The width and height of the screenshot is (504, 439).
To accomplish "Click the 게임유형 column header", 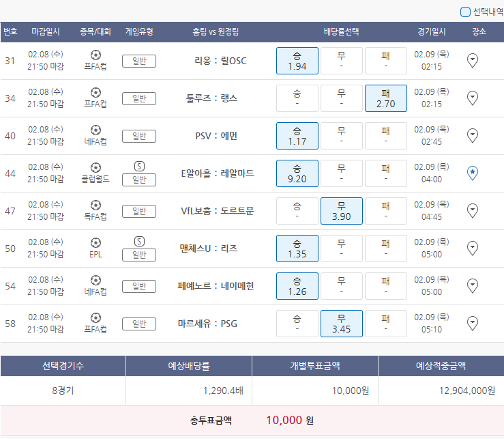I will [139, 31].
